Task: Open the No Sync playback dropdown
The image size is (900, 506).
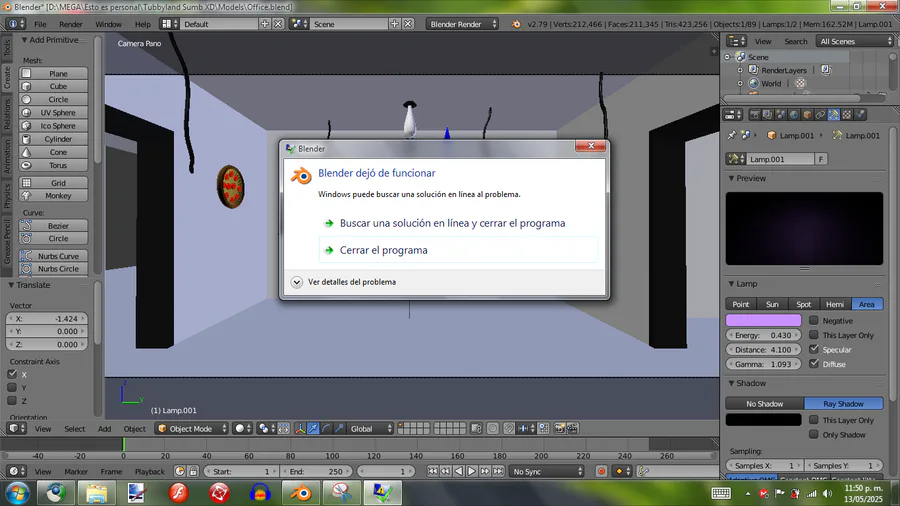Action: point(547,472)
